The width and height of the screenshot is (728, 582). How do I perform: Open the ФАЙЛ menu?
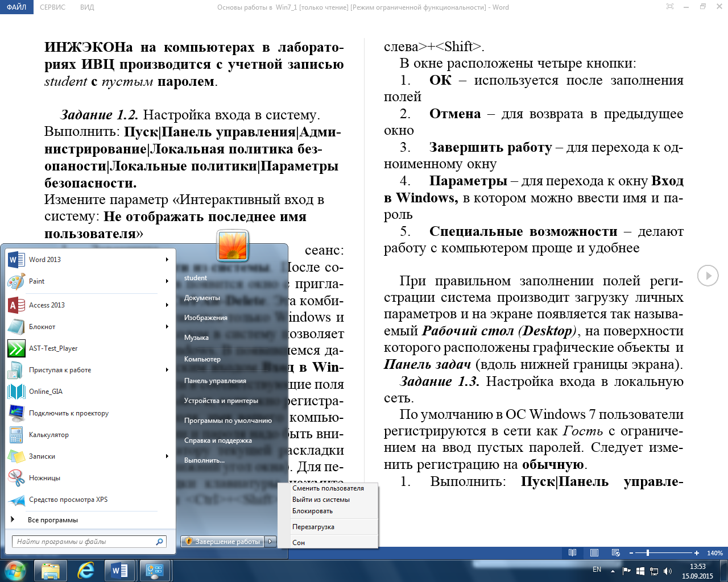(x=16, y=7)
